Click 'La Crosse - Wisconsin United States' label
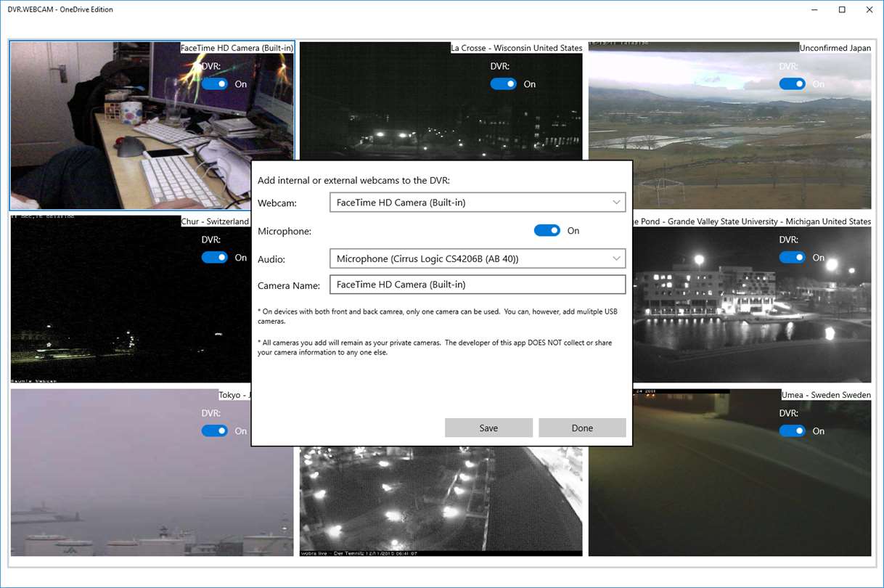The width and height of the screenshot is (884, 588). tap(517, 48)
